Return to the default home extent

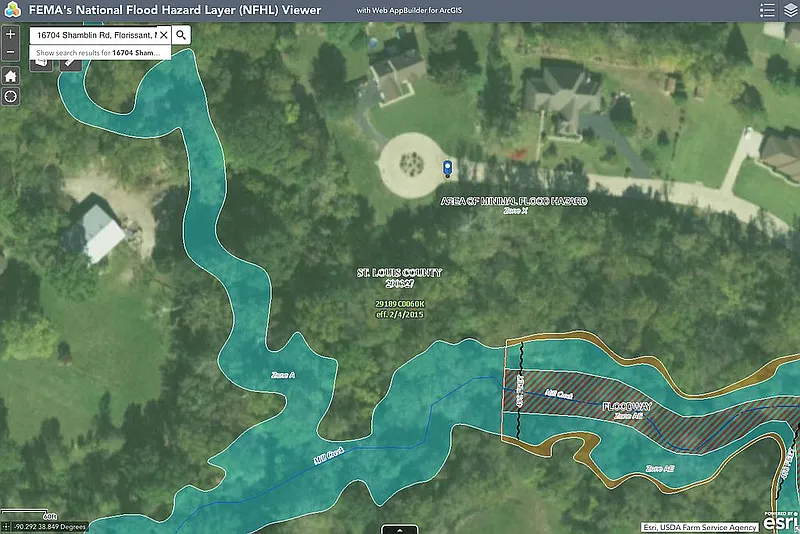coord(10,76)
